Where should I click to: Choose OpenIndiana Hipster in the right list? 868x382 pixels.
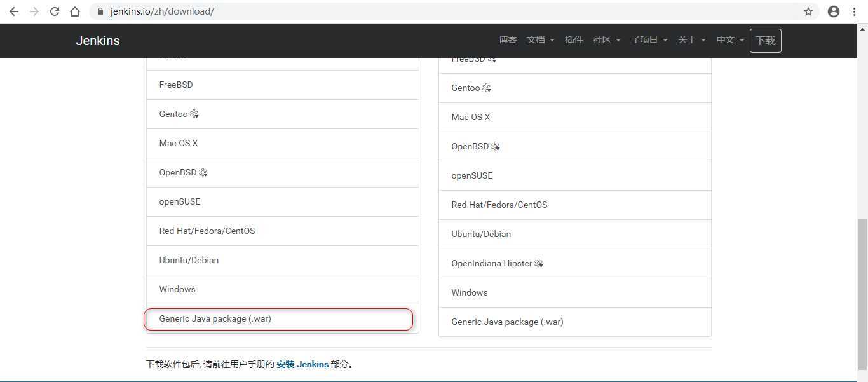pyautogui.click(x=575, y=264)
